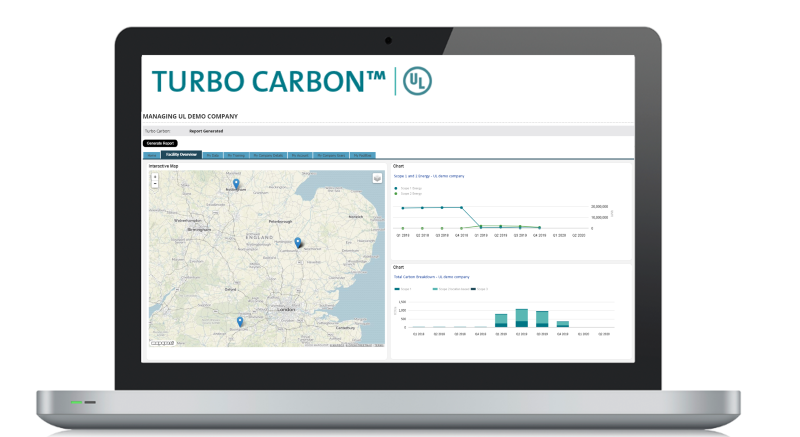Select the Q4 2019 carbon breakdown bar
Screen dimensions: 800x437
(563, 324)
